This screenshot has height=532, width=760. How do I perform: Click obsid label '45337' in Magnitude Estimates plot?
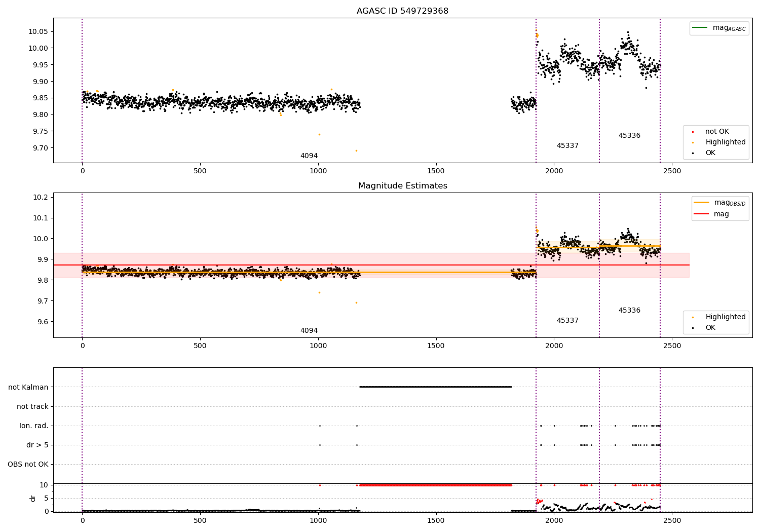pos(567,321)
